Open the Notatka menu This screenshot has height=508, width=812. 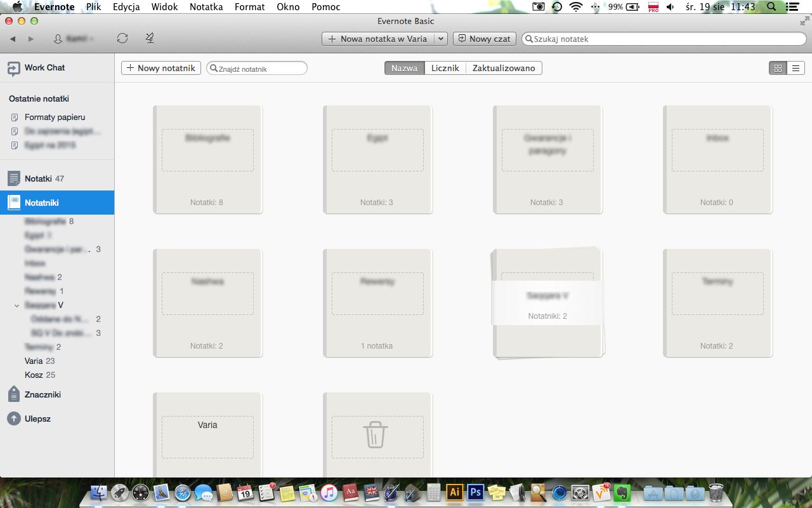click(x=206, y=7)
